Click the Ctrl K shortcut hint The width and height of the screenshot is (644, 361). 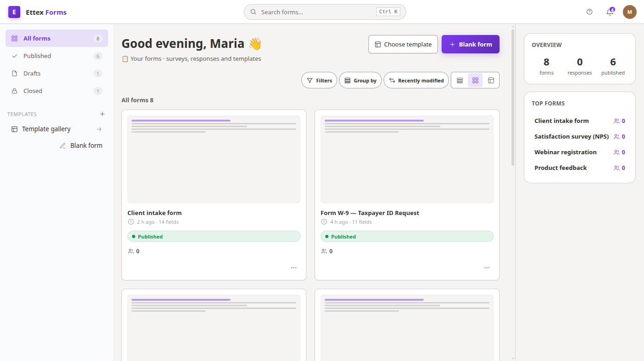click(388, 12)
